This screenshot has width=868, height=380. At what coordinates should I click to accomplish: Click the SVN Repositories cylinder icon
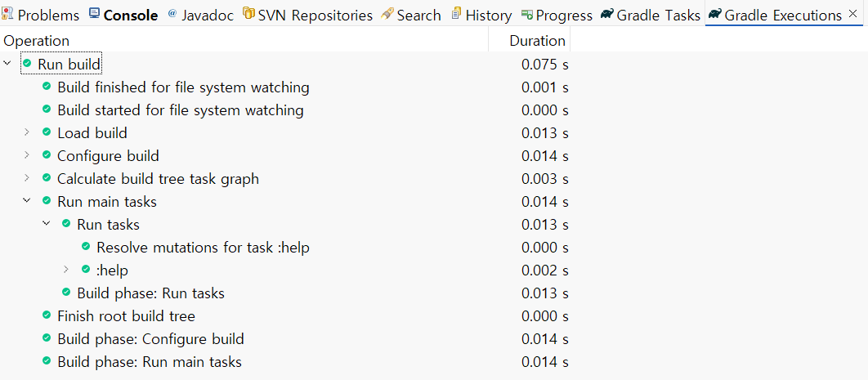pos(248,15)
